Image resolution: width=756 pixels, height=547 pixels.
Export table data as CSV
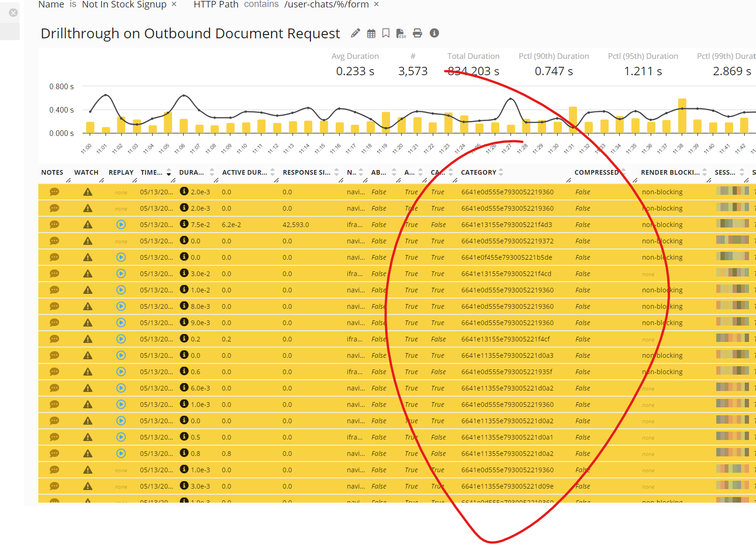point(401,33)
